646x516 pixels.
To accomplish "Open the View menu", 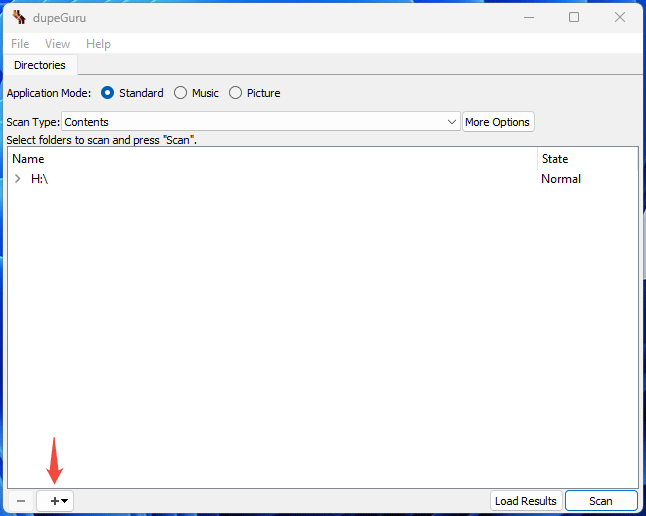I will click(x=57, y=44).
